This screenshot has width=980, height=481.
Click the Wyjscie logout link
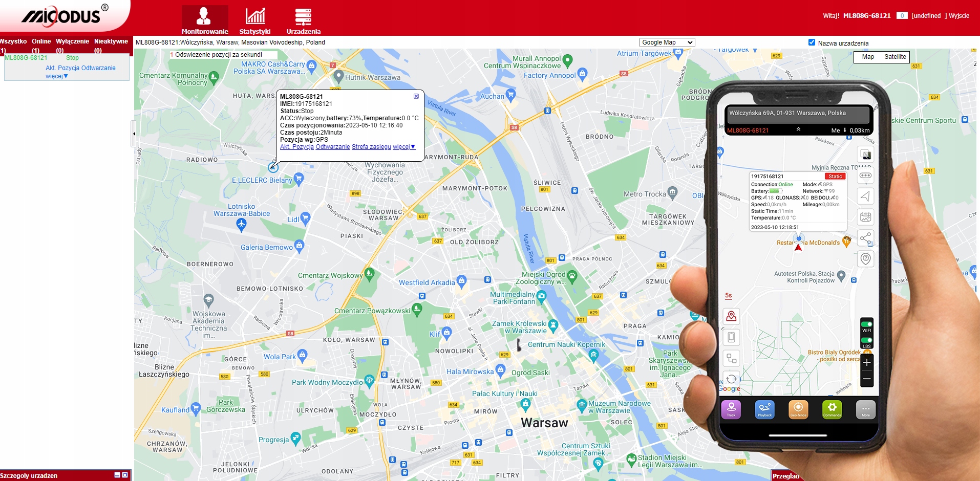point(959,16)
